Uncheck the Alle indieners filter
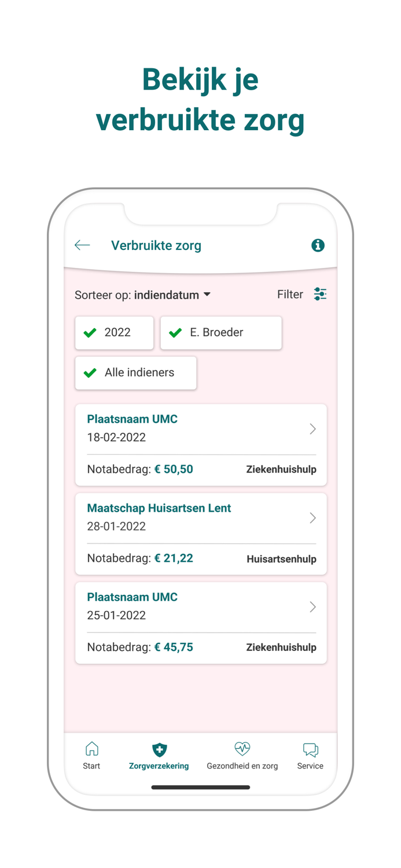Viewport: 401px width, 868px height. point(135,373)
